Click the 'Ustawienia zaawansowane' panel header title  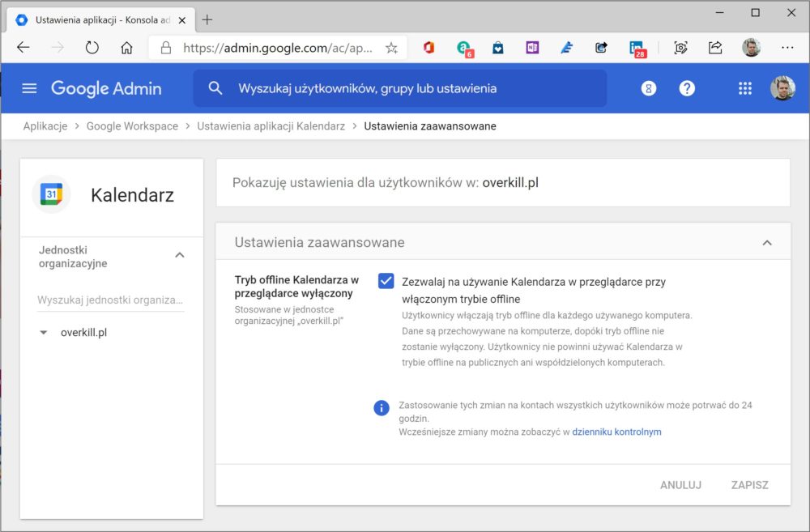click(x=319, y=242)
